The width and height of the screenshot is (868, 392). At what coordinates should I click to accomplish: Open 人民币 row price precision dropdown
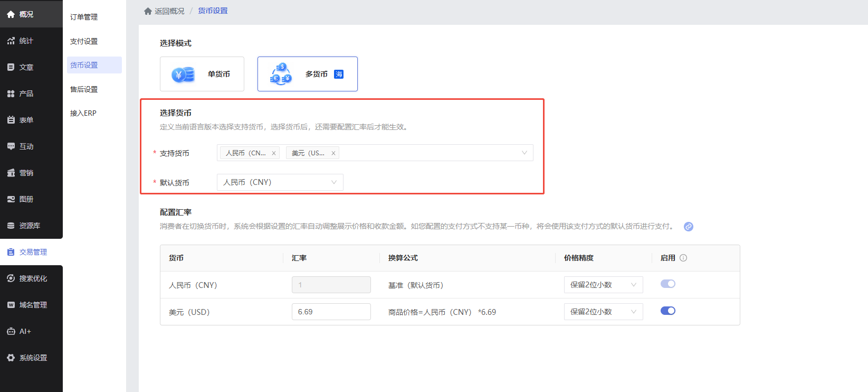[604, 285]
